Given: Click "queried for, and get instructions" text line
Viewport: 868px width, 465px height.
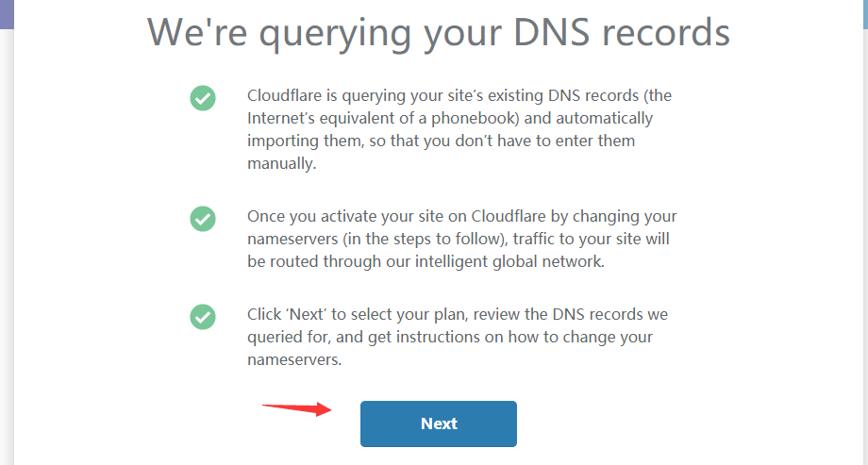Looking at the screenshot, I should 366,337.
